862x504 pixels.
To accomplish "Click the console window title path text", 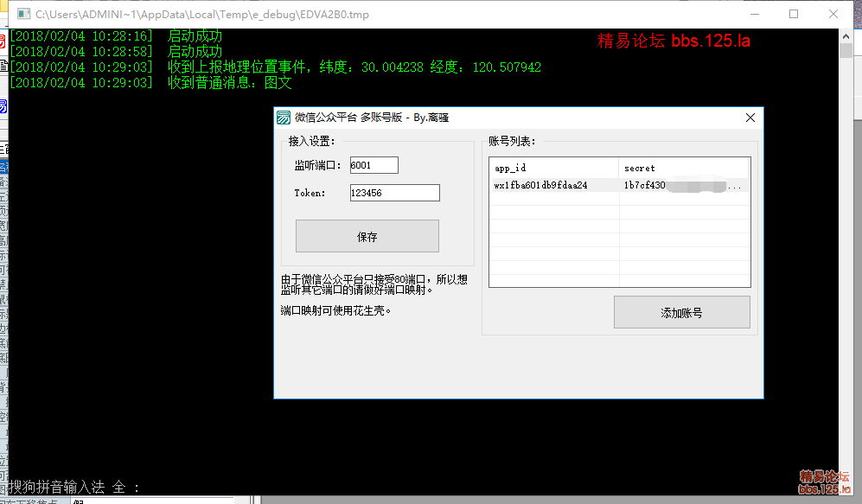I will pyautogui.click(x=202, y=15).
